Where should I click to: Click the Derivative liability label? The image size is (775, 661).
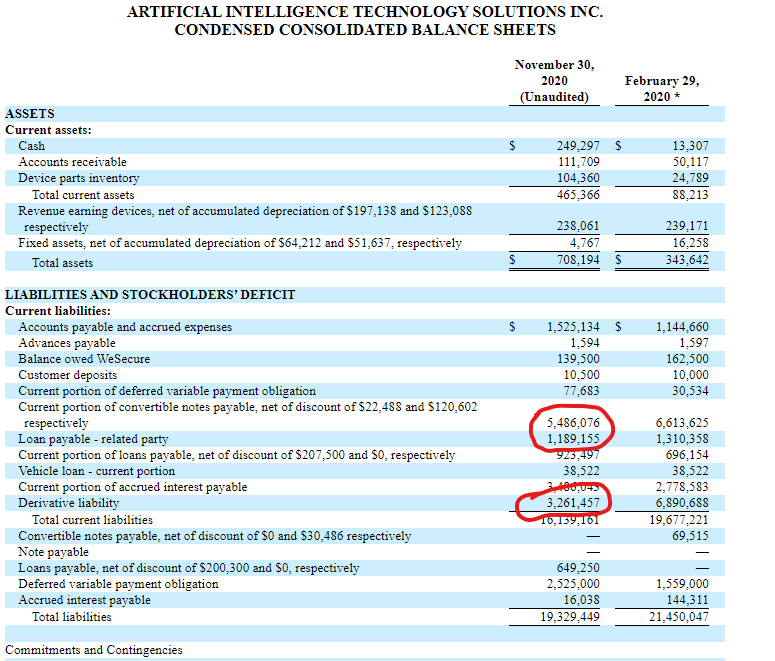69,503
